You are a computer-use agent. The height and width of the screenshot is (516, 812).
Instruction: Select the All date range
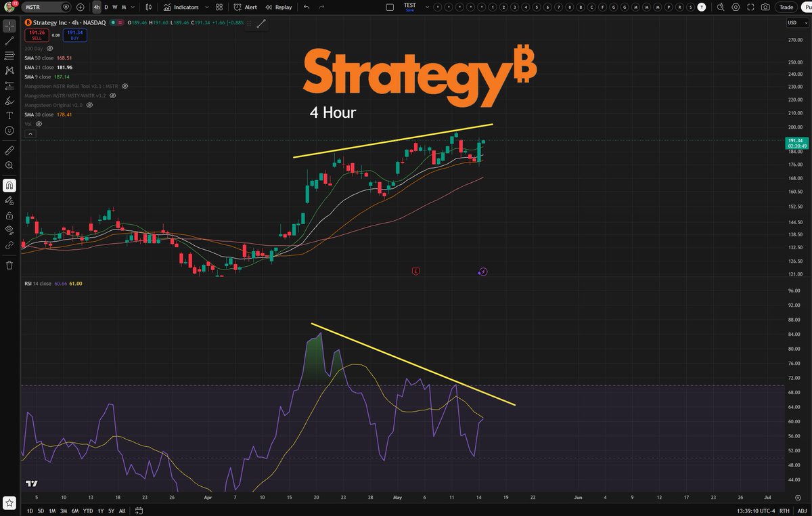pos(122,510)
